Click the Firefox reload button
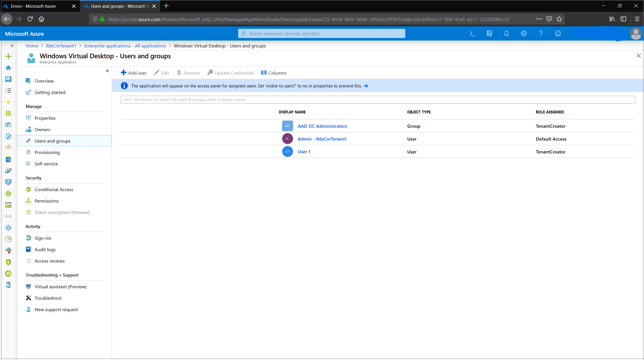This screenshot has width=644, height=360. click(x=30, y=19)
